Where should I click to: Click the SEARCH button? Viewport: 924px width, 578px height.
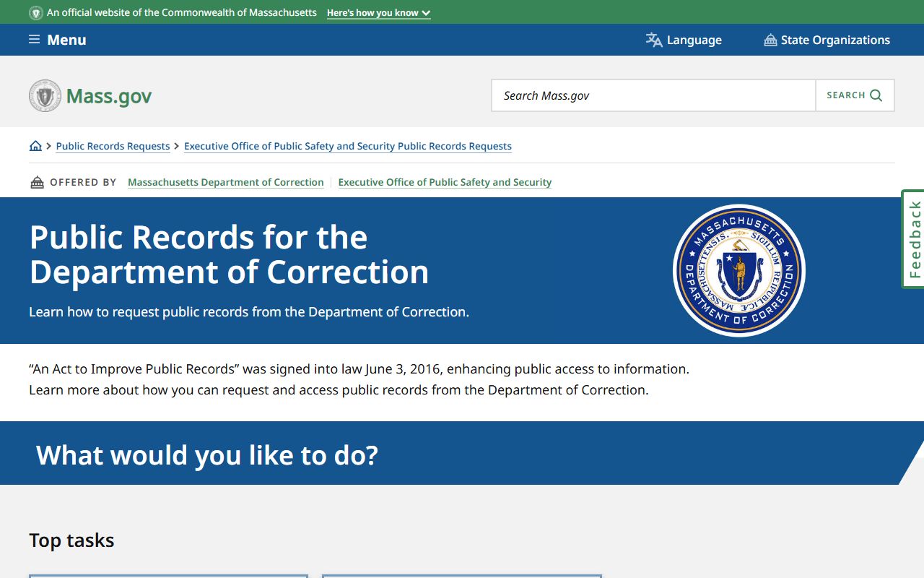click(855, 95)
